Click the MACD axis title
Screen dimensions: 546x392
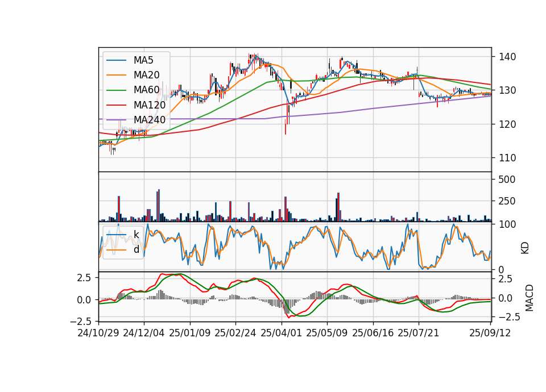point(530,298)
